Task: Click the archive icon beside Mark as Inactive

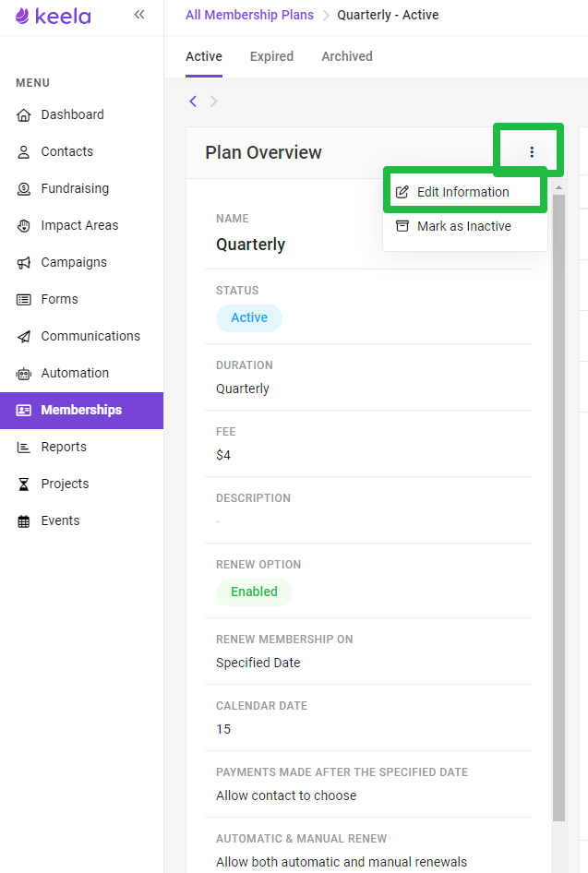Action: click(x=402, y=226)
